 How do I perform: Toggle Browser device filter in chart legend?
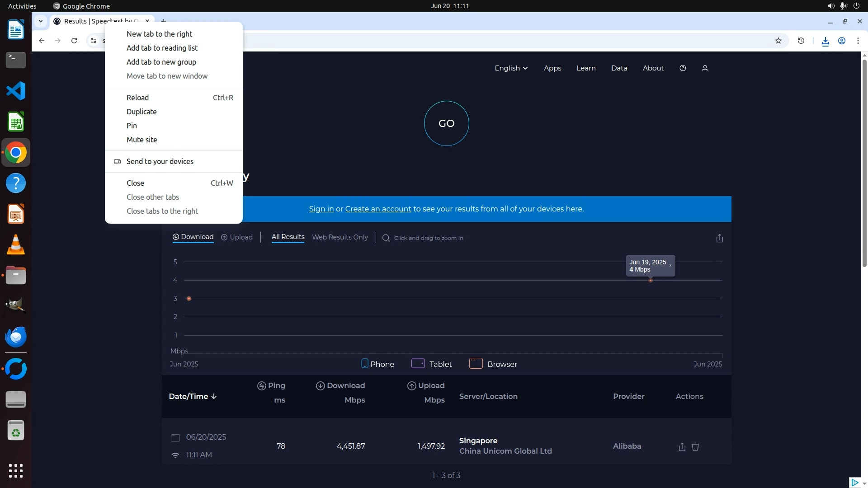(493, 364)
